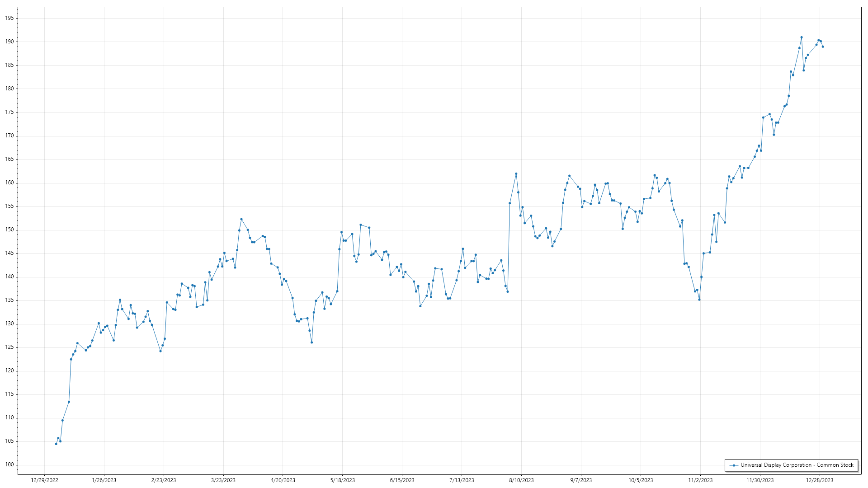Click the 100 y-axis value label
The width and height of the screenshot is (868, 488).
click(9, 465)
